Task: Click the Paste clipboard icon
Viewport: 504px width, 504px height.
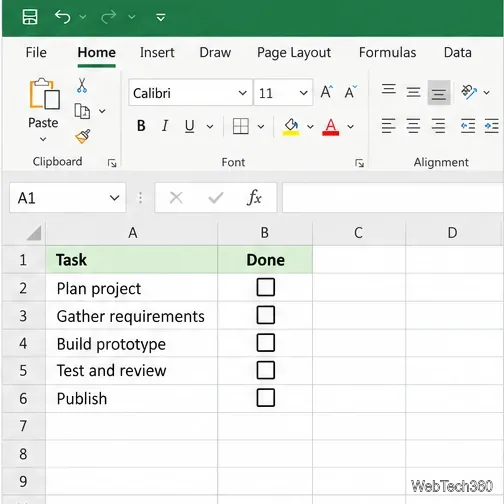Action: click(45, 94)
